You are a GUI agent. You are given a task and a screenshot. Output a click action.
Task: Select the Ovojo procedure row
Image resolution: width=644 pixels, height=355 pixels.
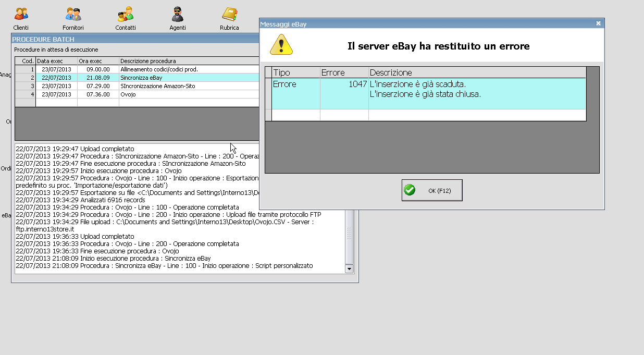click(137, 94)
